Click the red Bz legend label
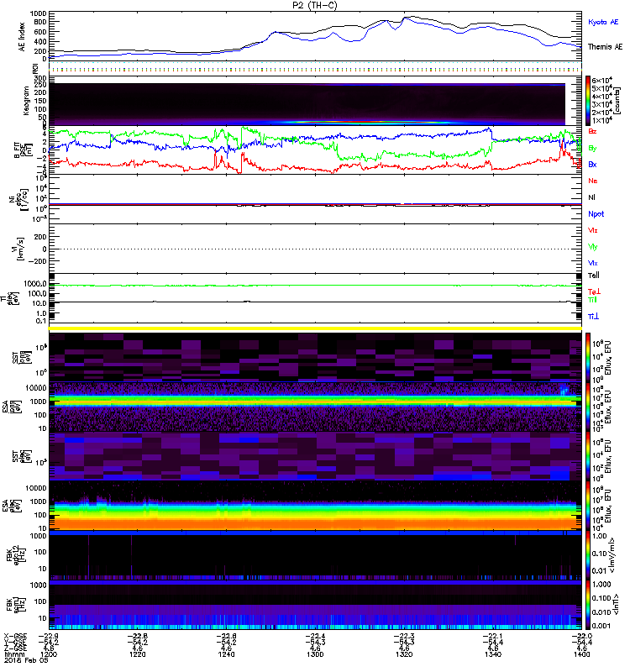 [x=592, y=131]
